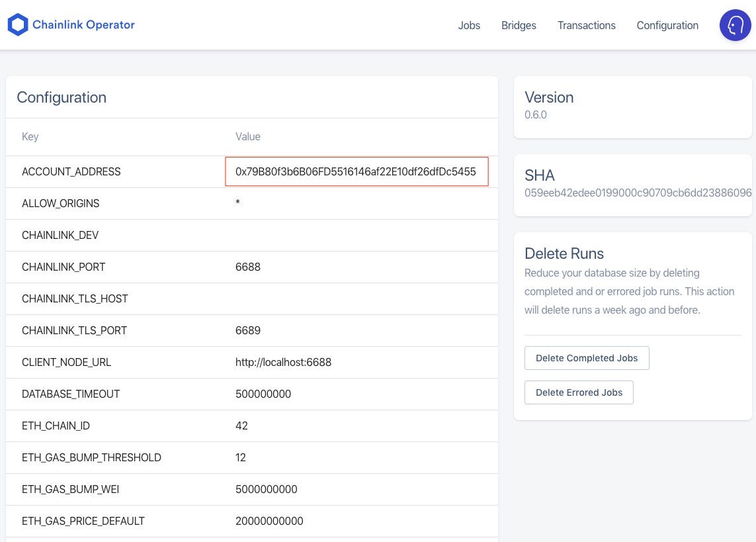
Task: Click the asterisk value for ALLOW_ORIGINS
Action: click(x=237, y=203)
